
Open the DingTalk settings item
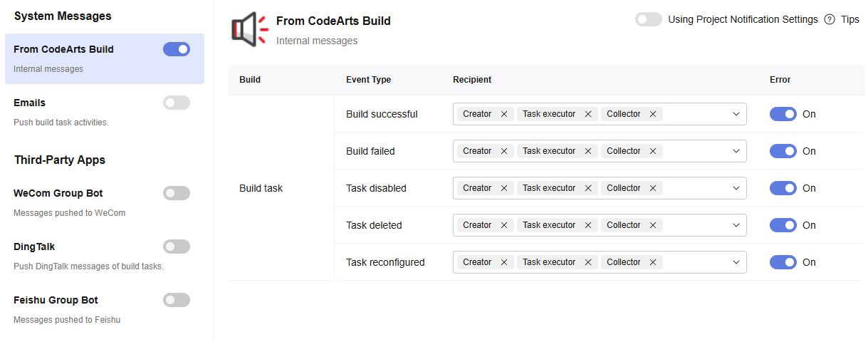[x=34, y=247]
